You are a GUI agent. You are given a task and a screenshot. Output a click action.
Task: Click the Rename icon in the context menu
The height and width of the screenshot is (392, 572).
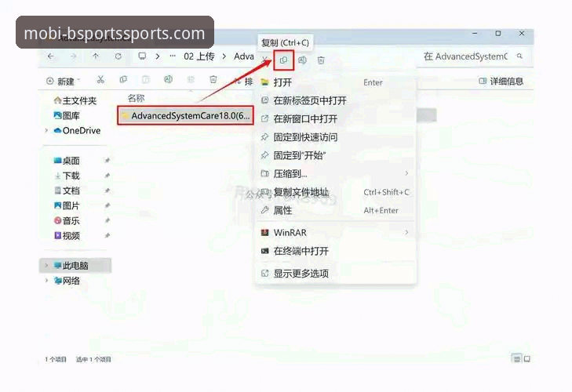click(302, 60)
